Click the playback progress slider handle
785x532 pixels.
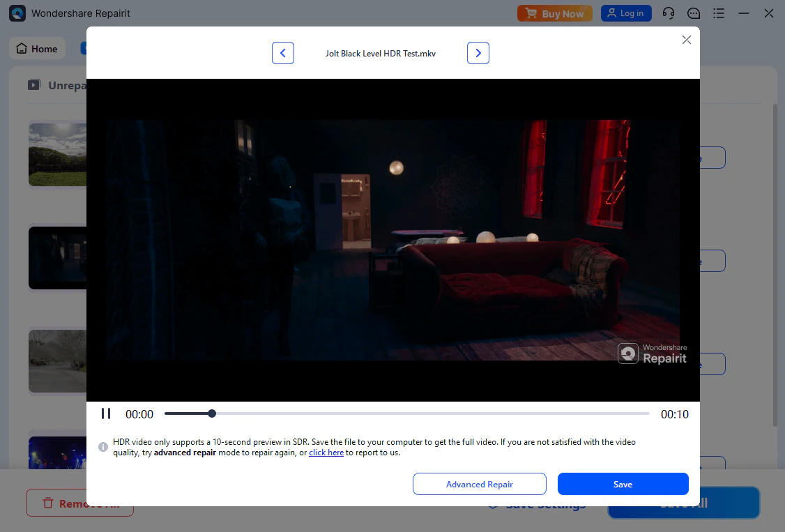click(212, 413)
